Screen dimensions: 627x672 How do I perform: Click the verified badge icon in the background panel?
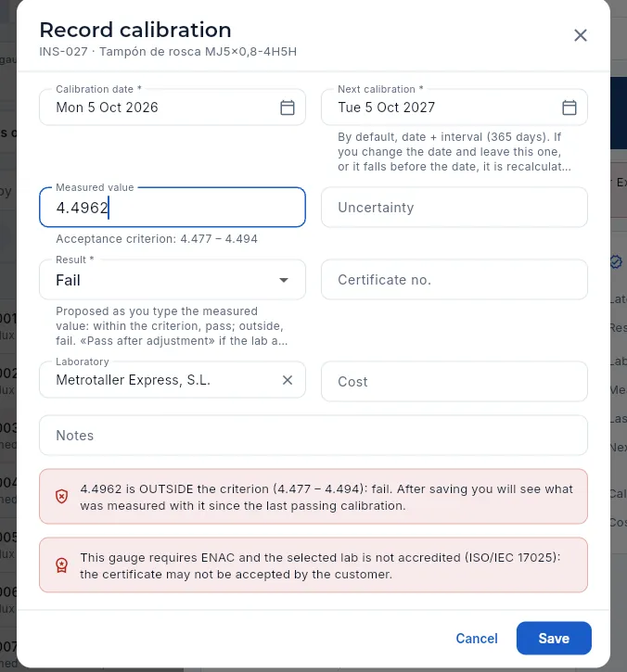(x=616, y=261)
